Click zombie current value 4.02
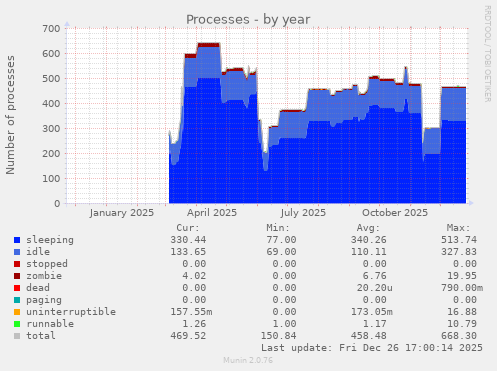 [x=194, y=276]
